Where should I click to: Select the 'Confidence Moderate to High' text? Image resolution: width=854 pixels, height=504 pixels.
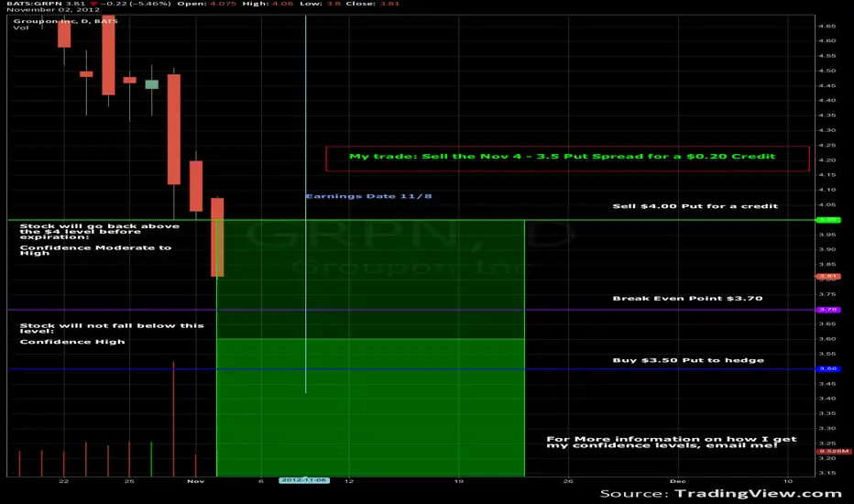95,250
